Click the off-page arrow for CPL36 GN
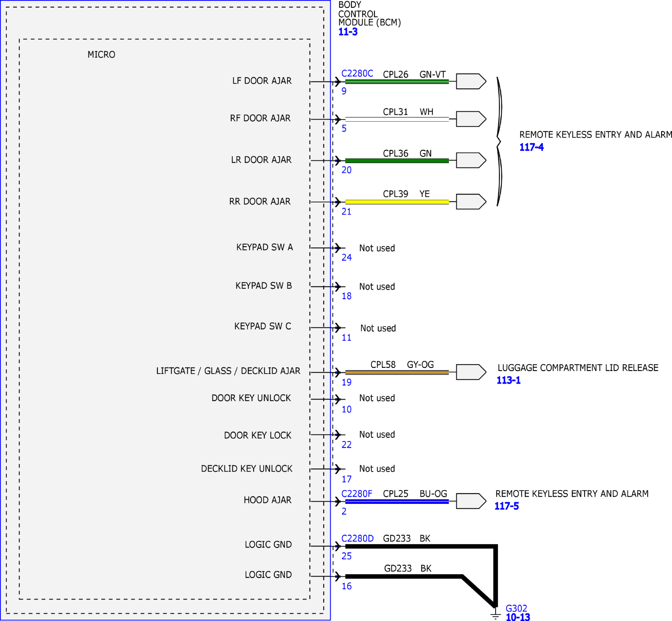Image resolution: width=672 pixels, height=621 pixels. coord(471,160)
